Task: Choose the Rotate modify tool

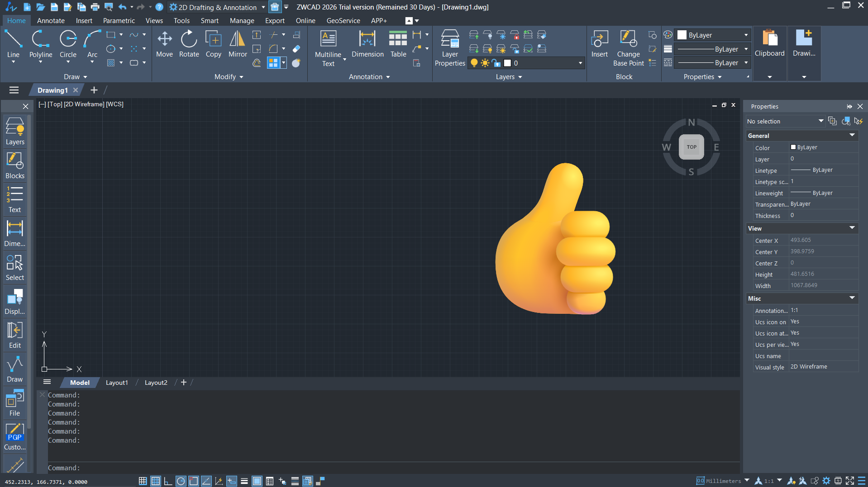Action: pos(189,44)
